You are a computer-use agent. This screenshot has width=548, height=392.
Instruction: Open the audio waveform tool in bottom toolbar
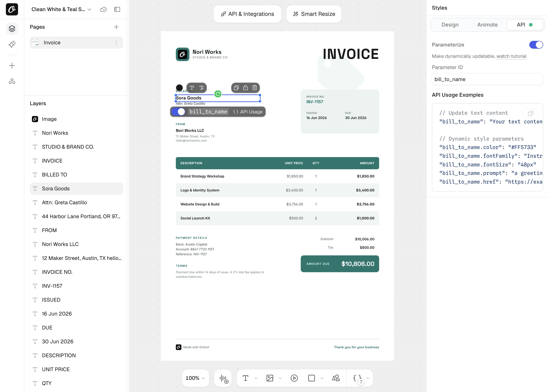click(x=223, y=378)
